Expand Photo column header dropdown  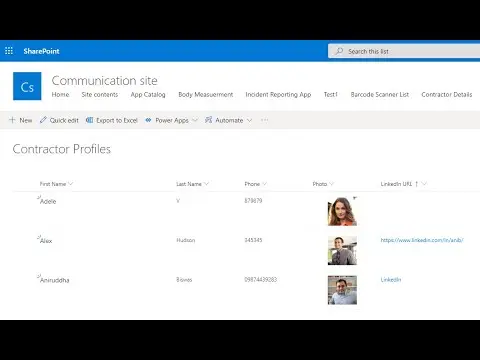[331, 184]
